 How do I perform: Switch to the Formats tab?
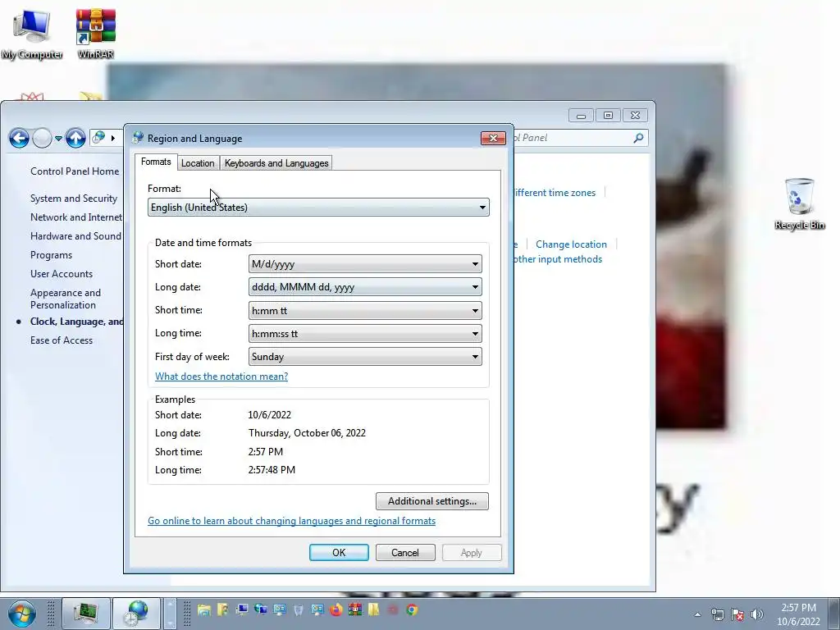(x=156, y=162)
